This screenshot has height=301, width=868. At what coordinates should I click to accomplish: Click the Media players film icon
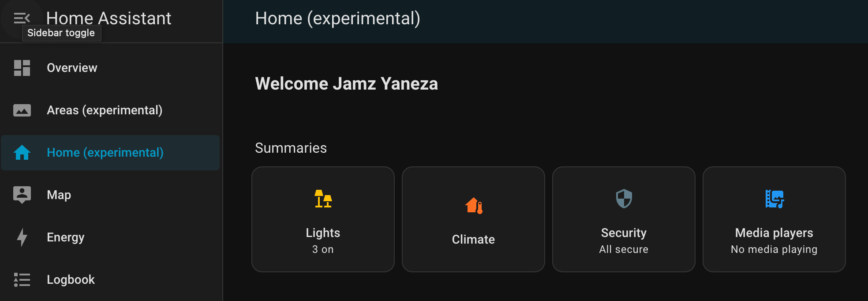[x=774, y=199]
